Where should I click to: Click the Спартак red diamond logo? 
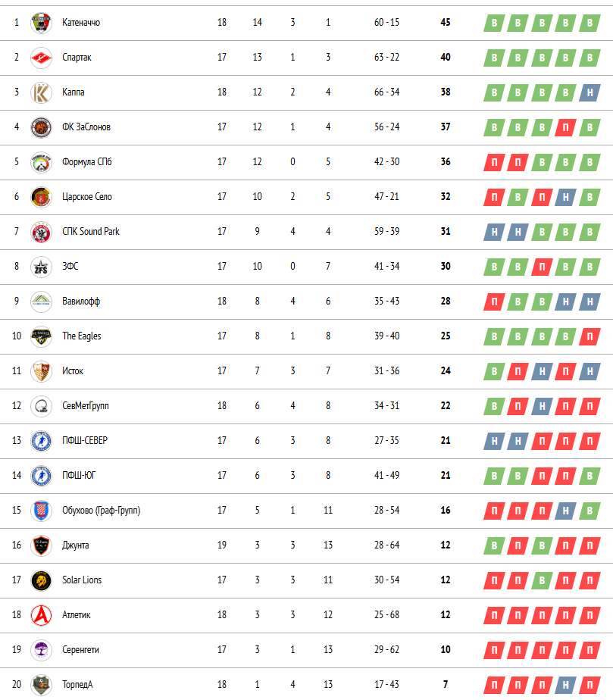pos(41,58)
